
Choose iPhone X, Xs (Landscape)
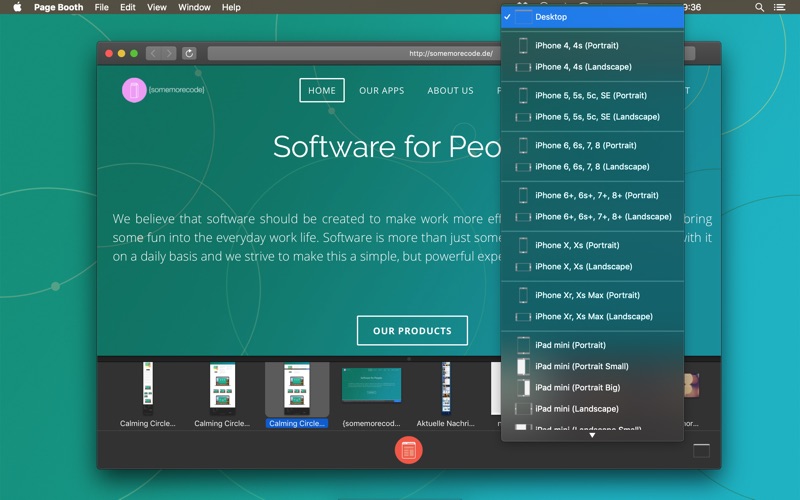592,267
